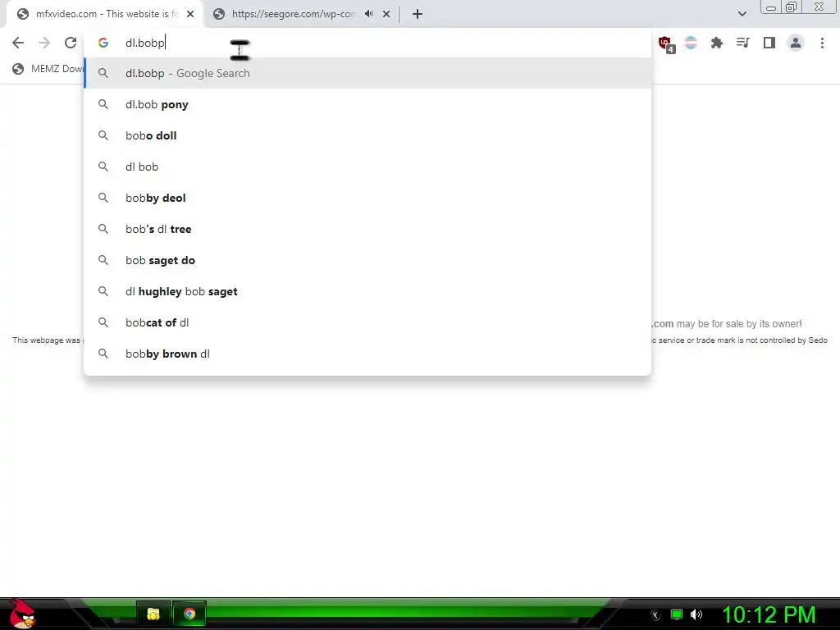Open the Extensions puzzle-piece menu

tap(717, 43)
